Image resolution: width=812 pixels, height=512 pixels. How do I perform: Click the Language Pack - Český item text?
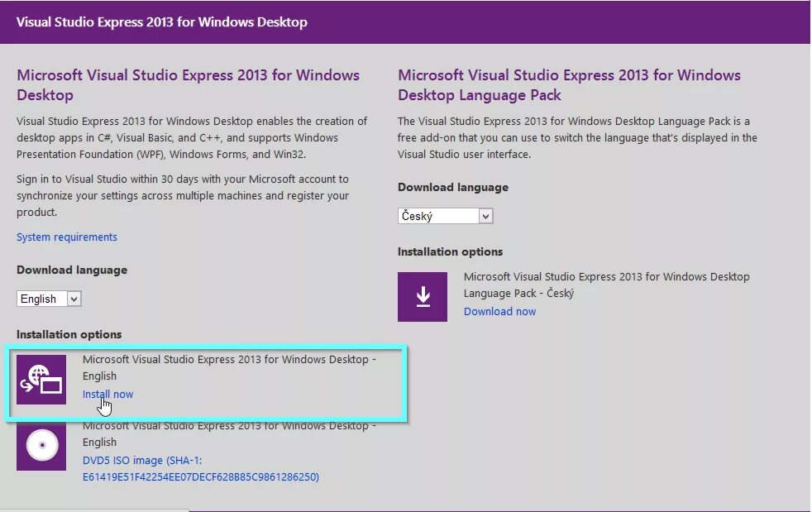(606, 285)
